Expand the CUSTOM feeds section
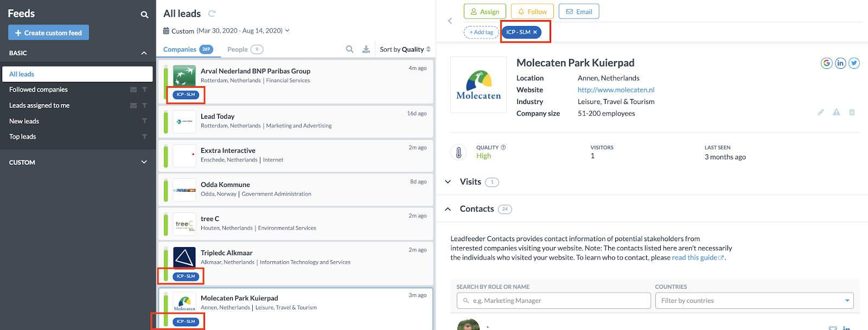This screenshot has width=868, height=330. (x=144, y=162)
